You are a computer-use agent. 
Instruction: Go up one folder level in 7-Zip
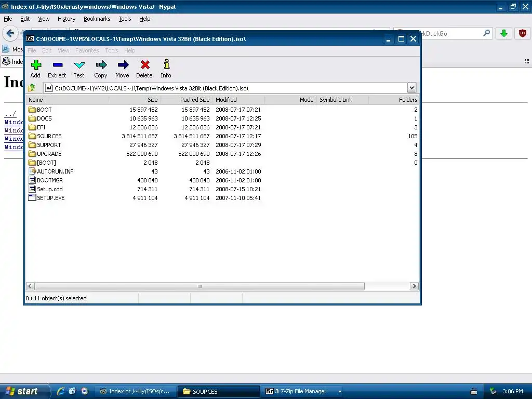32,88
